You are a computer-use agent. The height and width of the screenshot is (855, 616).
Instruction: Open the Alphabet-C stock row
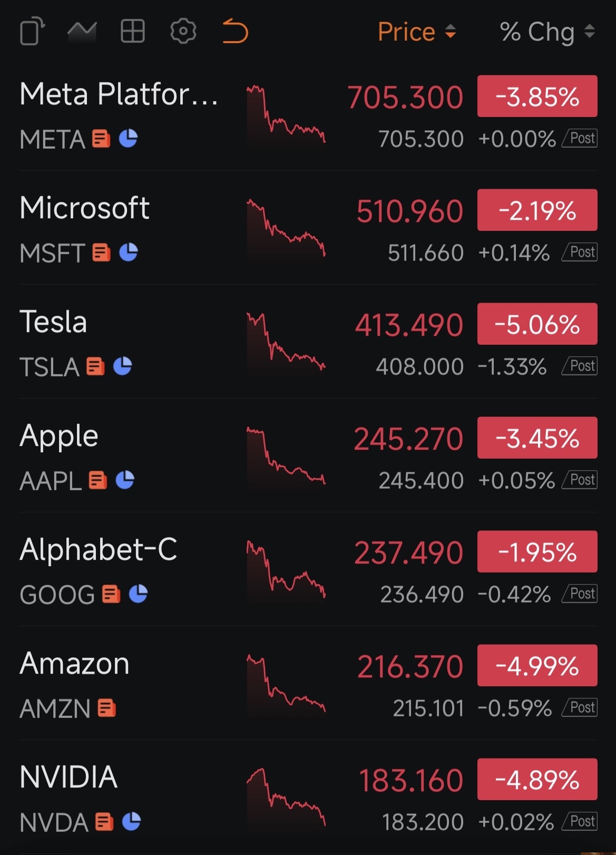(x=98, y=550)
